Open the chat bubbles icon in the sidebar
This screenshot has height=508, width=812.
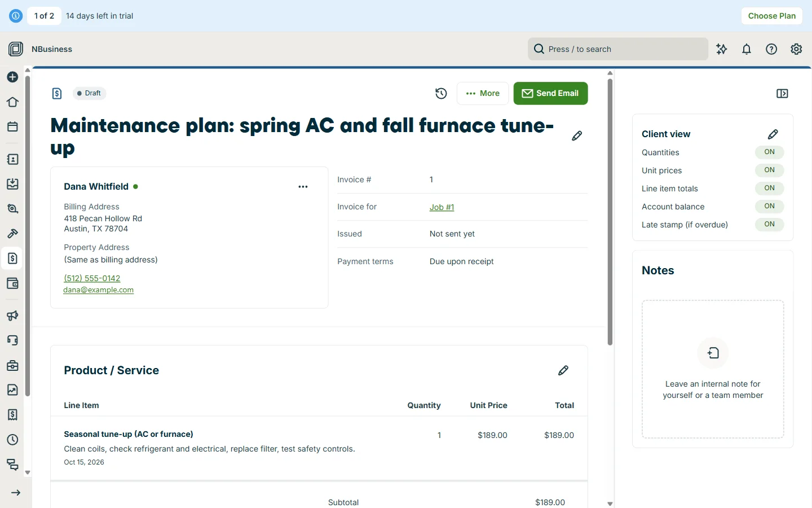[x=12, y=465]
